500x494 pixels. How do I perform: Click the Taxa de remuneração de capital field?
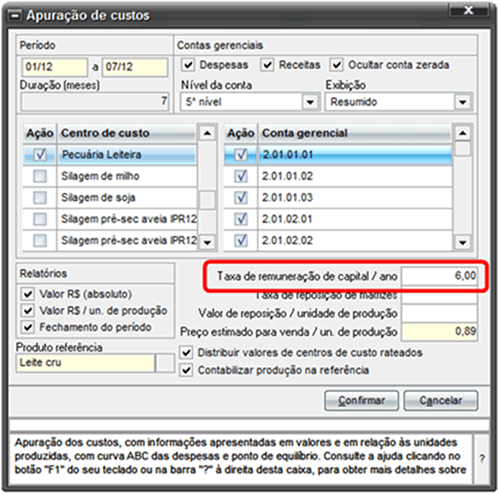[439, 276]
